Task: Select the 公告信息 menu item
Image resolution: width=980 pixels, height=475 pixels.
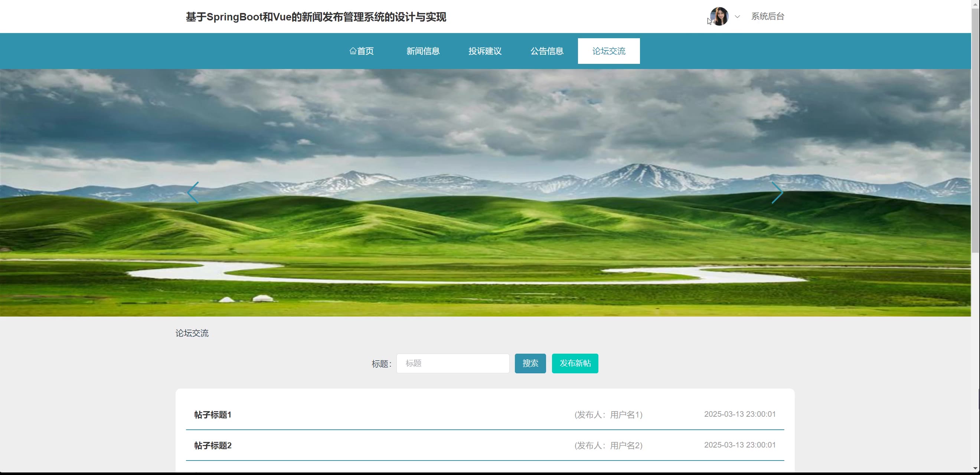Action: click(x=547, y=51)
